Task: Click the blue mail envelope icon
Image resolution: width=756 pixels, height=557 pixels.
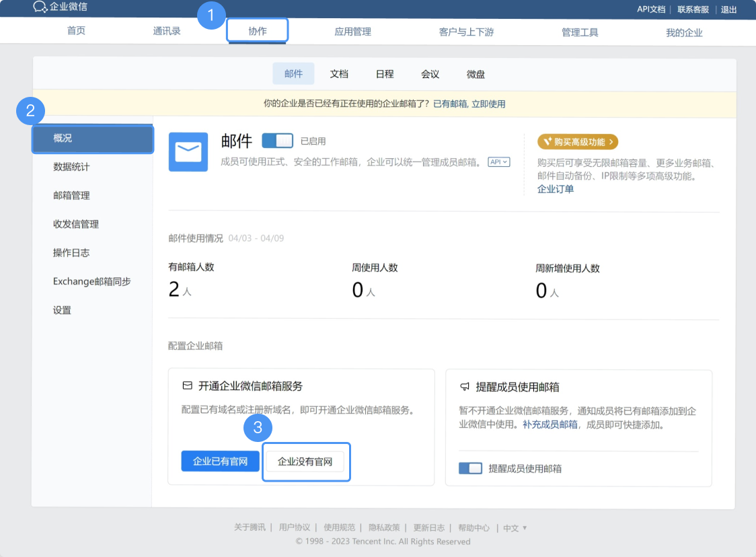Action: (188, 153)
